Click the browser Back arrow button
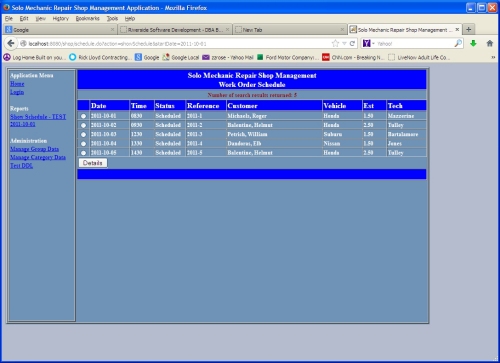The width and height of the screenshot is (500, 363). [11, 43]
